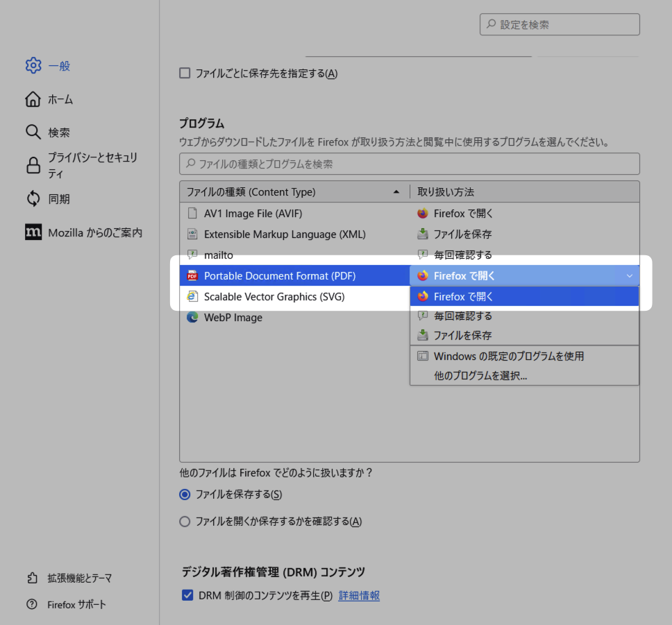Focus the '設定を検索' search field
Image resolution: width=672 pixels, height=625 pixels.
(560, 24)
